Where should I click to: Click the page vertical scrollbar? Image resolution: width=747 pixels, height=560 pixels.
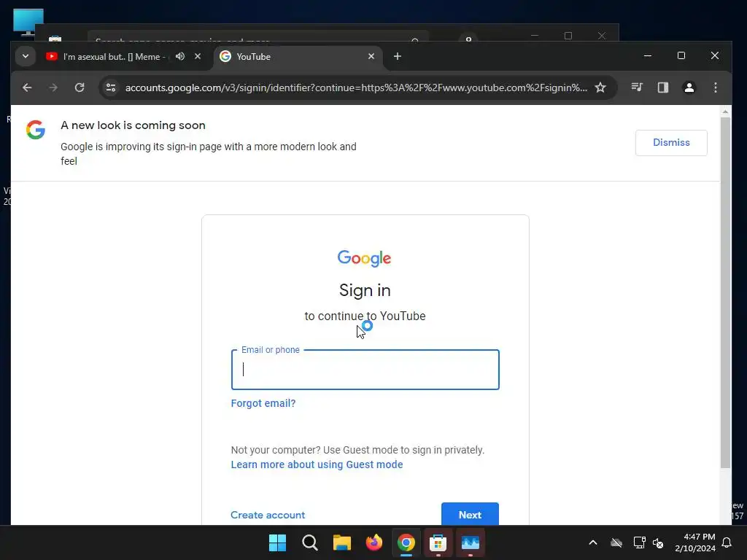[x=725, y=293]
